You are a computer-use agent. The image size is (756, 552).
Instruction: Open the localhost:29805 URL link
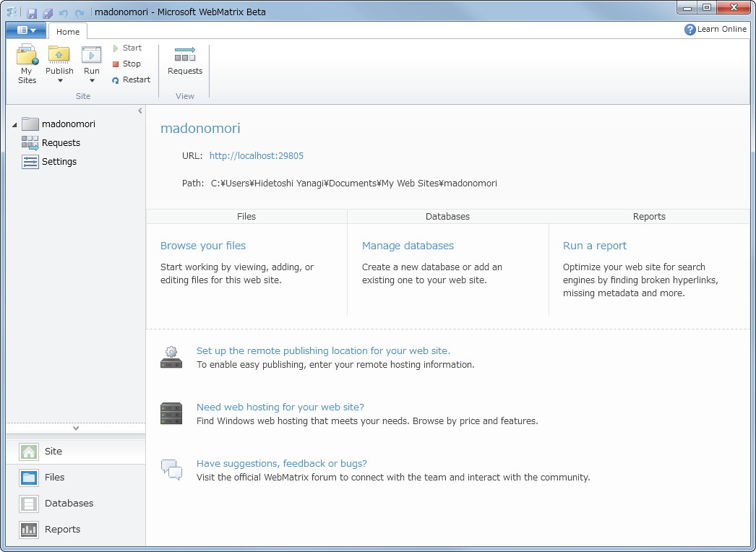click(x=257, y=155)
